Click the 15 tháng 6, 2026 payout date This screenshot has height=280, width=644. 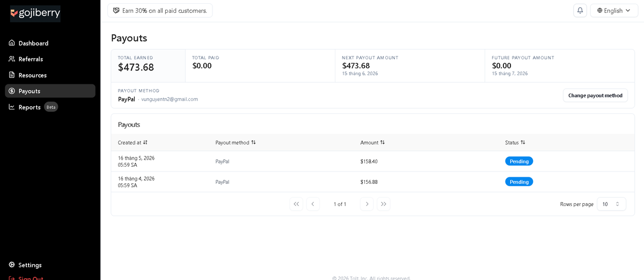[x=360, y=74]
